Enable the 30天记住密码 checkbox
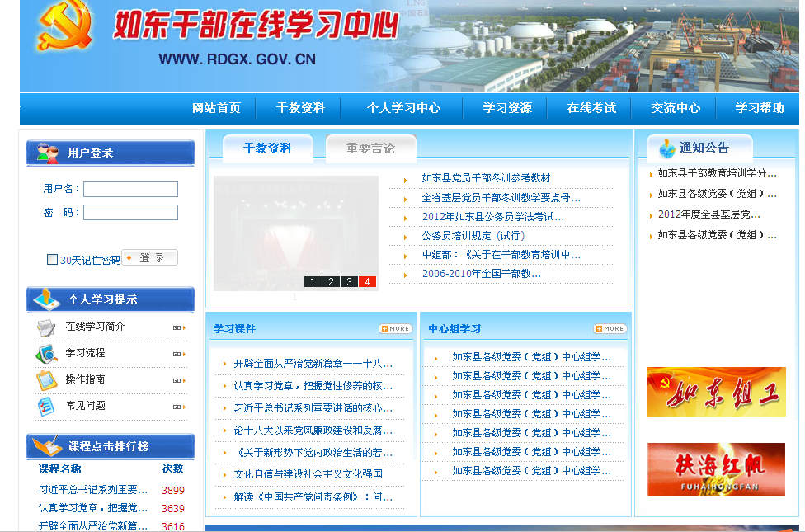Viewport: 805px width, 532px height. [x=52, y=260]
